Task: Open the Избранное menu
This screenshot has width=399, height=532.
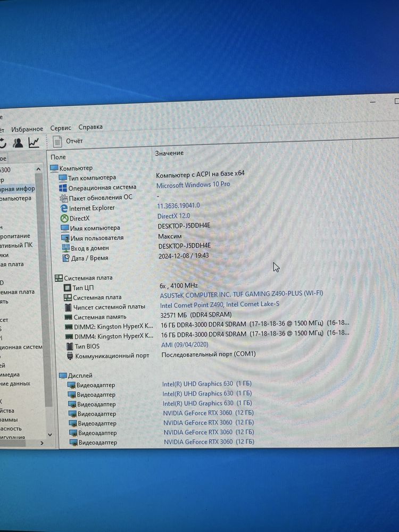Action: [27, 129]
